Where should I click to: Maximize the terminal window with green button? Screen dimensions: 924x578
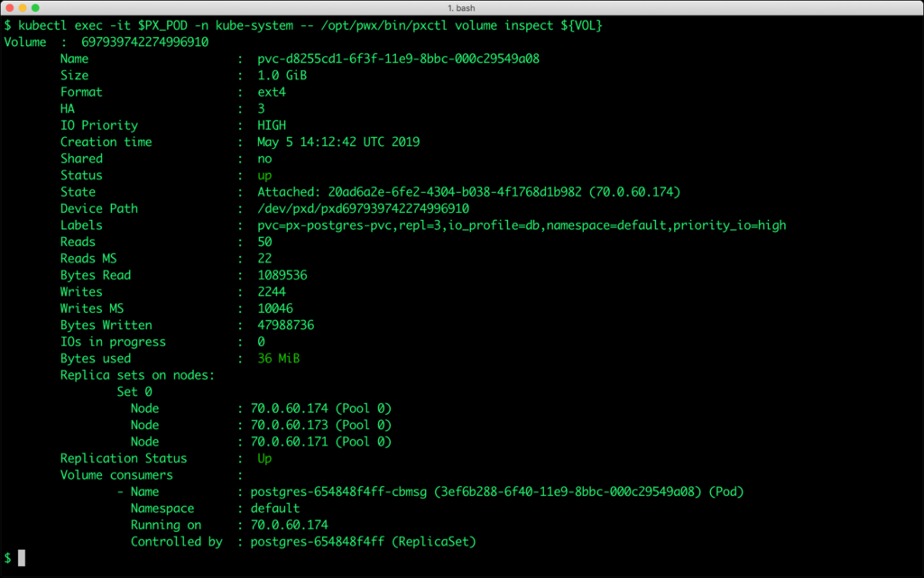tap(44, 7)
